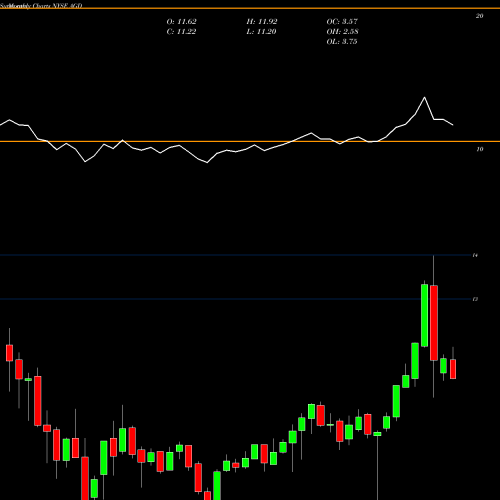The image size is (500, 500).
Task: Click the indicator axis label 20
Action: (x=479, y=16)
